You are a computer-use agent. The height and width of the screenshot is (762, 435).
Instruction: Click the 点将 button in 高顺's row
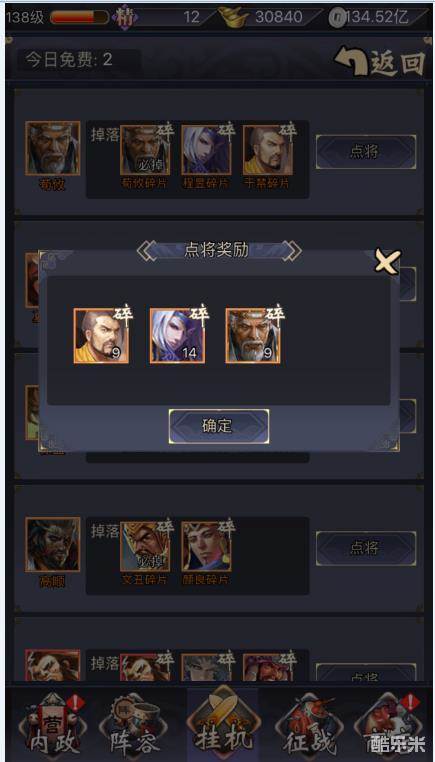[365, 548]
